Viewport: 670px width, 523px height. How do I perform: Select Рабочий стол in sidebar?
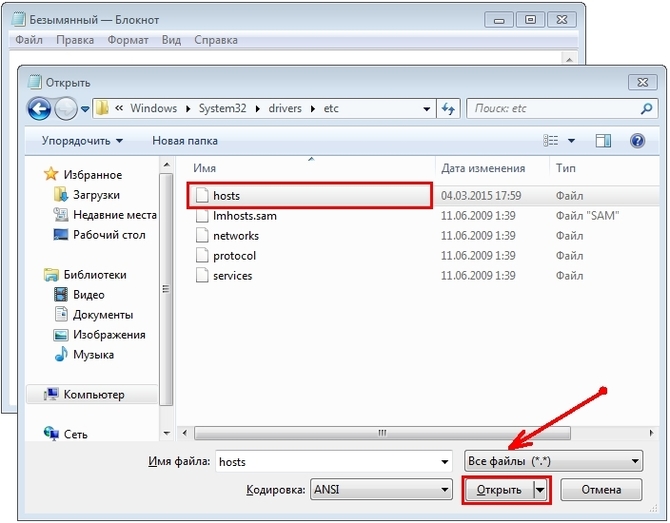108,235
